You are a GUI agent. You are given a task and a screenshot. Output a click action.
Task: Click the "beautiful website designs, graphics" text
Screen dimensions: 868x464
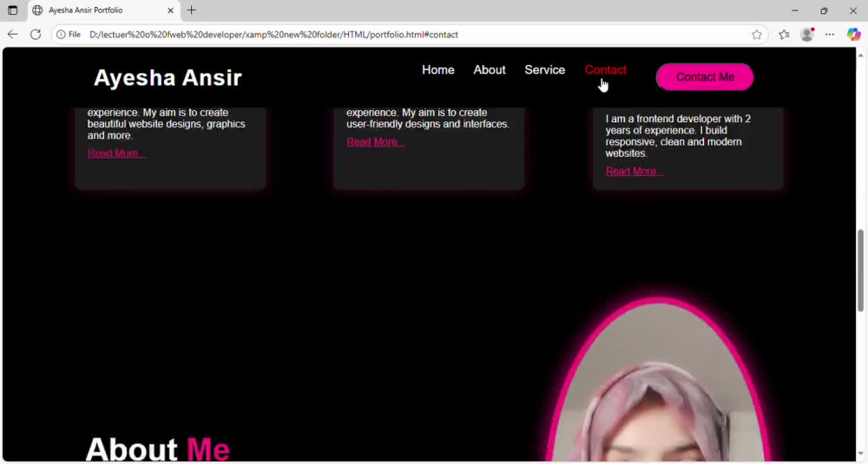(x=166, y=124)
